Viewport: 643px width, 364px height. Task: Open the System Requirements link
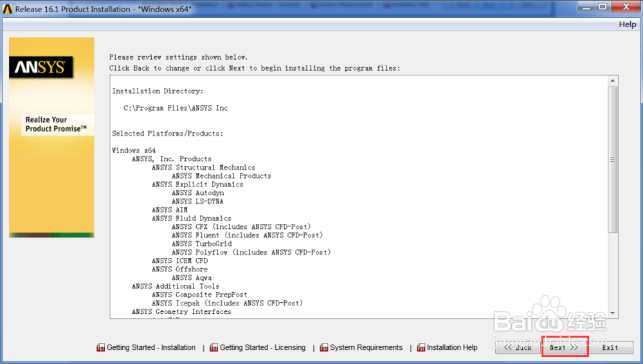click(x=367, y=347)
